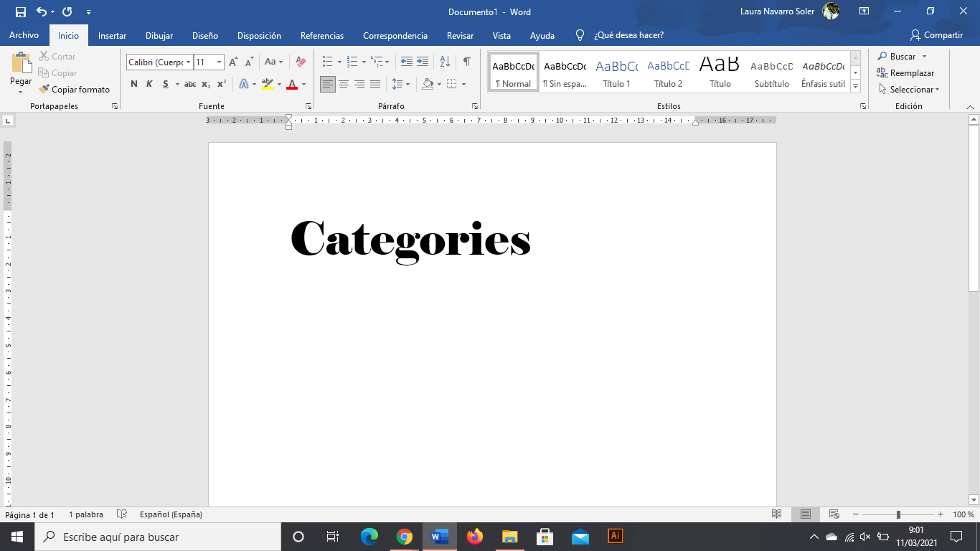Click the Cortar scissors command

[57, 56]
